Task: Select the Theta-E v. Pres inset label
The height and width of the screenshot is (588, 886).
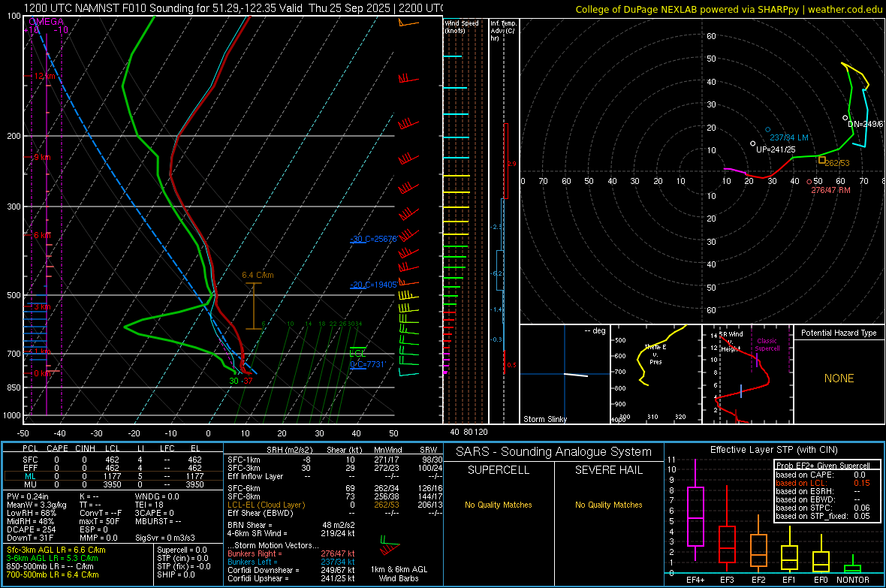Action: pyautogui.click(x=655, y=354)
